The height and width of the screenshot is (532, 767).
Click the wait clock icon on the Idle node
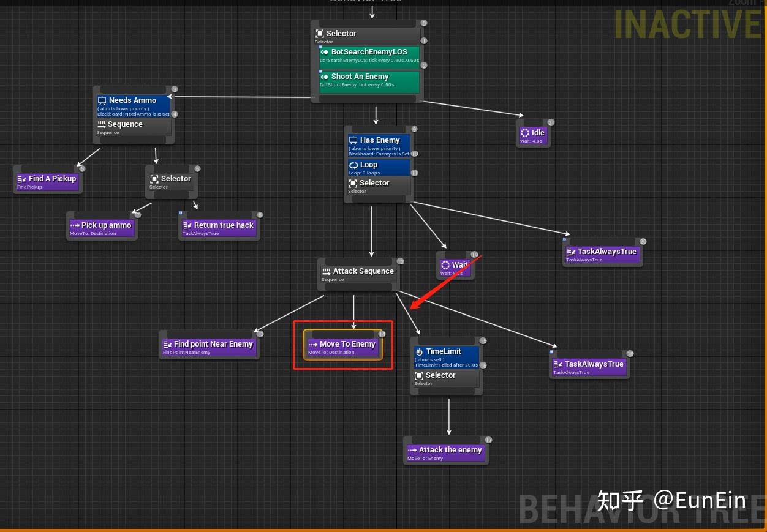click(524, 132)
